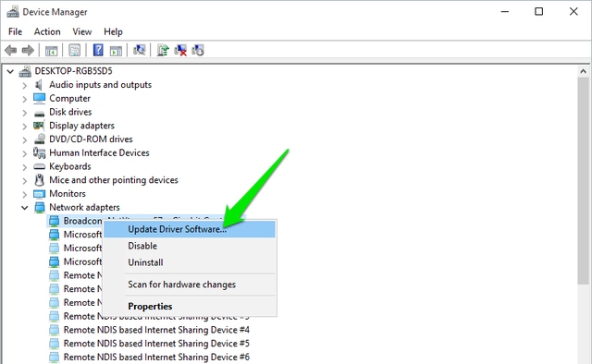
Task: Expand the DVD/CD-ROM drives node
Action: [25, 140]
